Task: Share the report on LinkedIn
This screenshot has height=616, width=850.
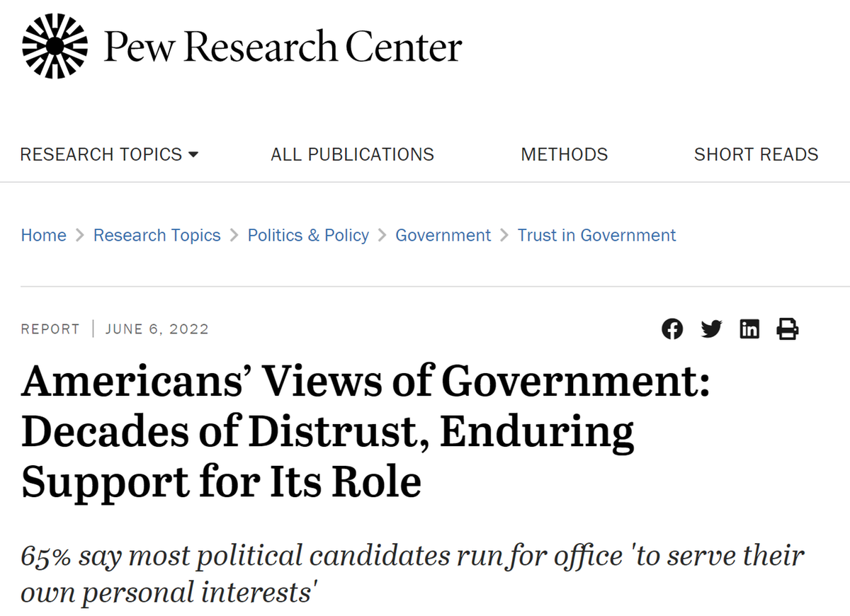Action: tap(749, 329)
